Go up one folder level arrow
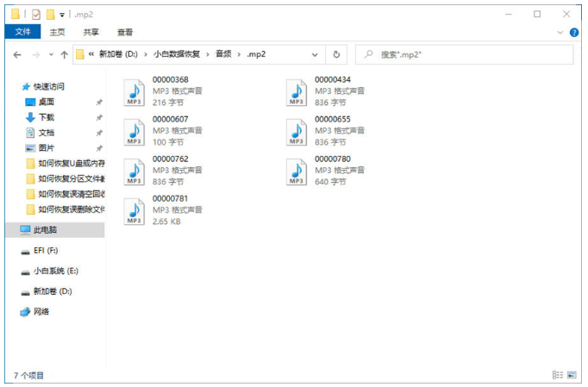 click(64, 54)
